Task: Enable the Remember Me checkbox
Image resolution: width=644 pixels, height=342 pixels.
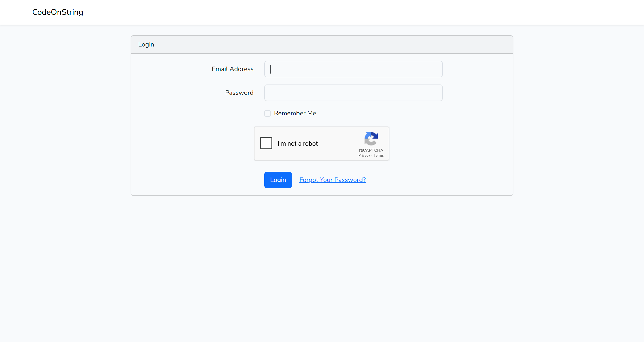Action: 267,113
